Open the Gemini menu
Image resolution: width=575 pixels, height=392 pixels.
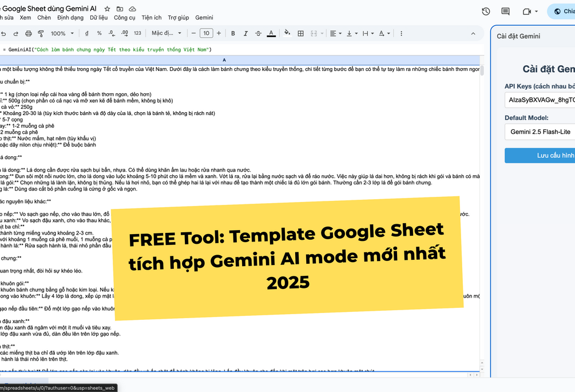204,18
